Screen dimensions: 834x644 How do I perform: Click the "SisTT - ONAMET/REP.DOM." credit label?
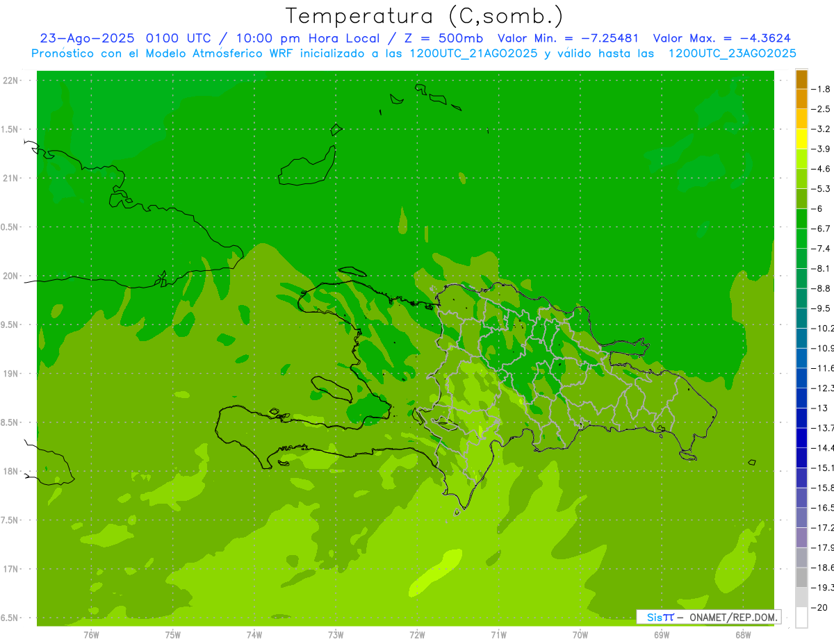709,617
